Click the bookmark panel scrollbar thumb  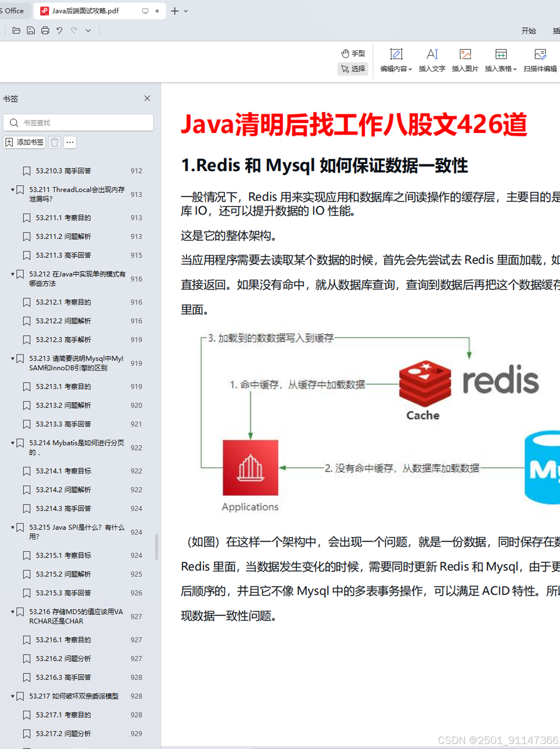tap(156, 546)
